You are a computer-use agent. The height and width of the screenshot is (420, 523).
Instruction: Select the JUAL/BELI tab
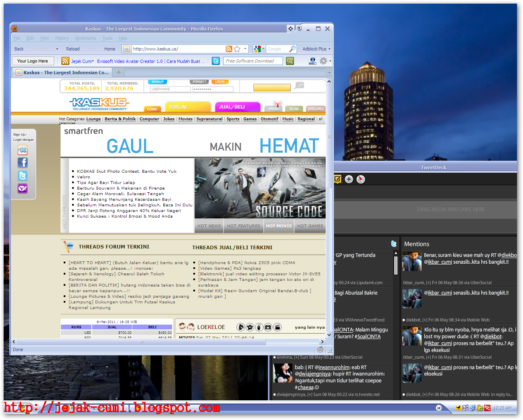238,107
